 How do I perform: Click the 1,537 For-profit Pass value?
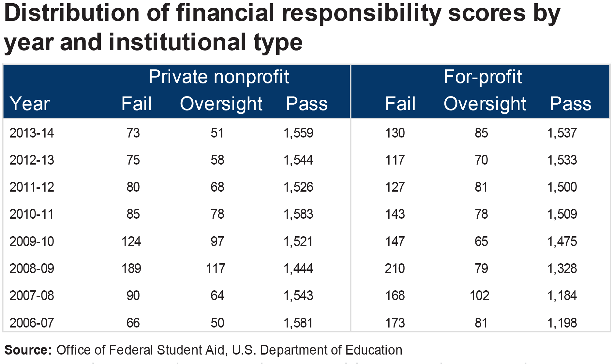(x=562, y=133)
